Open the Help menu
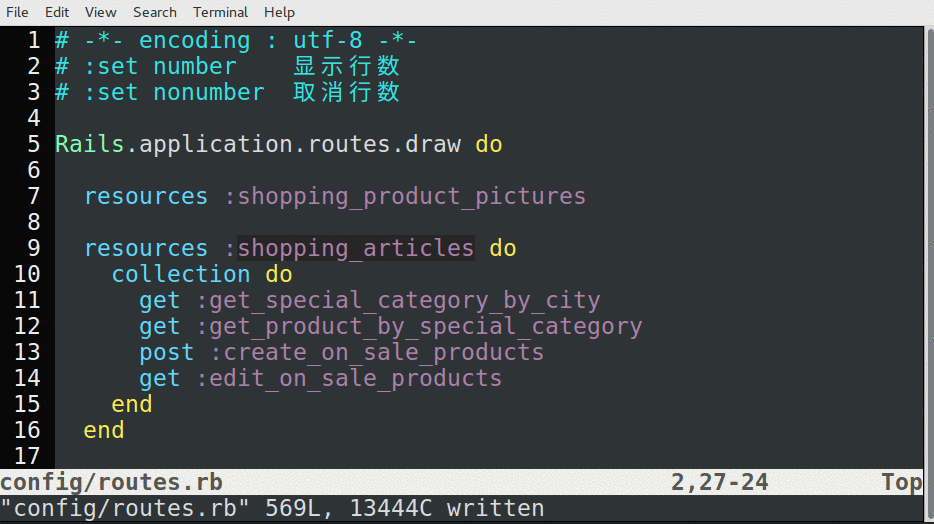The width and height of the screenshot is (934, 524). point(279,12)
